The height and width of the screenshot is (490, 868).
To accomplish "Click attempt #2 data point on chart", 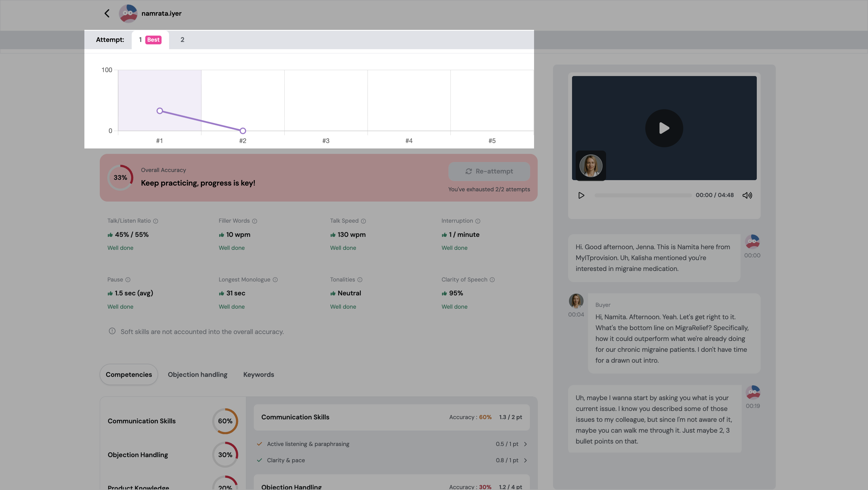I will tap(243, 131).
